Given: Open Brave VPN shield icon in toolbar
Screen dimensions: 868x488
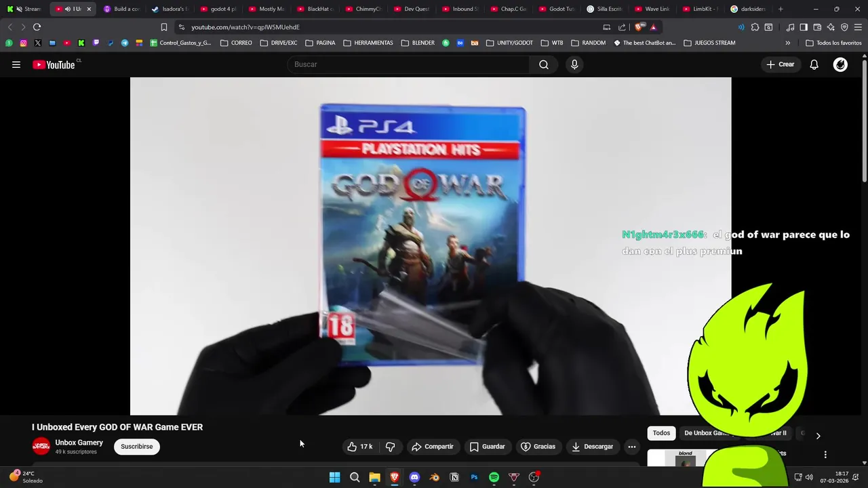Looking at the screenshot, I should coord(844,27).
